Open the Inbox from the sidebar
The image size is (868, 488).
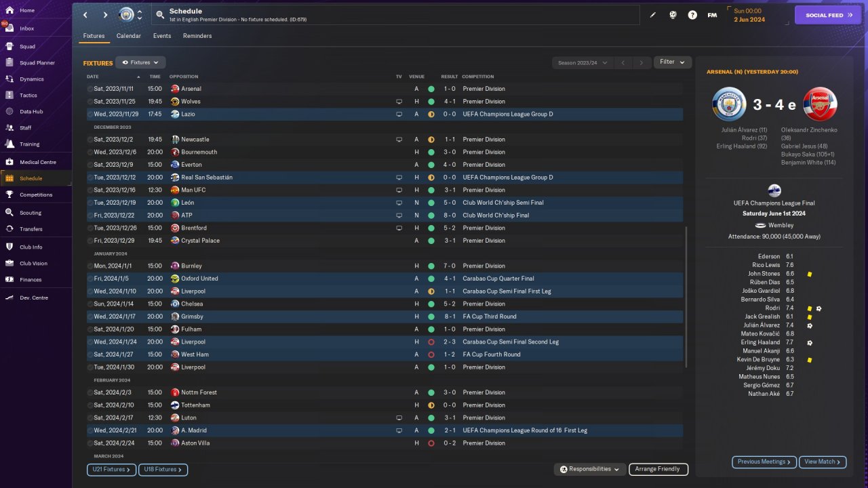click(x=27, y=28)
